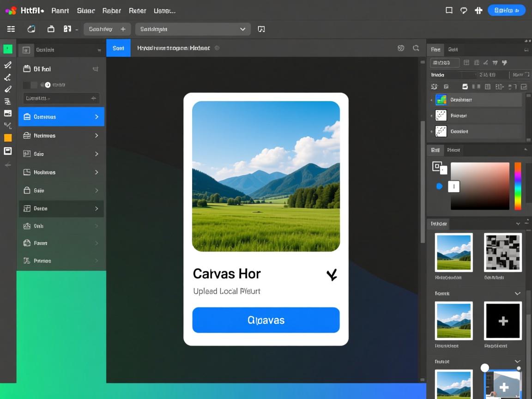This screenshot has height=399, width=532.
Task: Click the grid plus icon near blue button
Action: coord(478,11)
